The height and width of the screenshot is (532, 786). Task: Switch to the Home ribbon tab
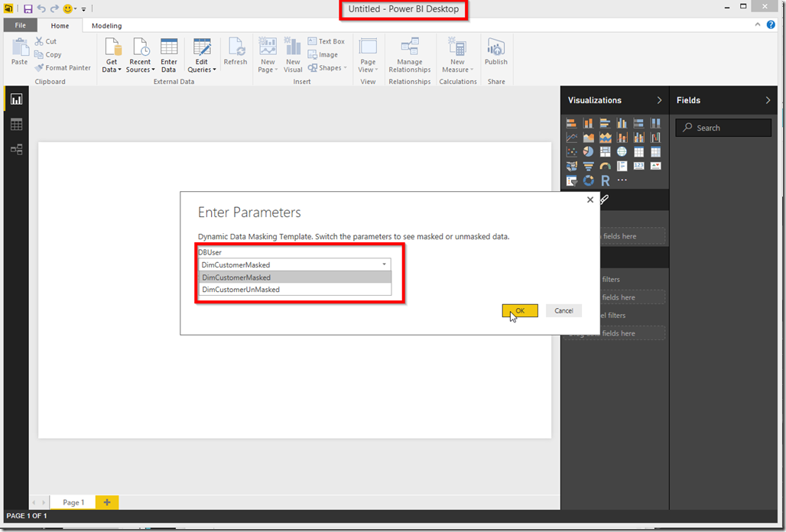[60, 25]
